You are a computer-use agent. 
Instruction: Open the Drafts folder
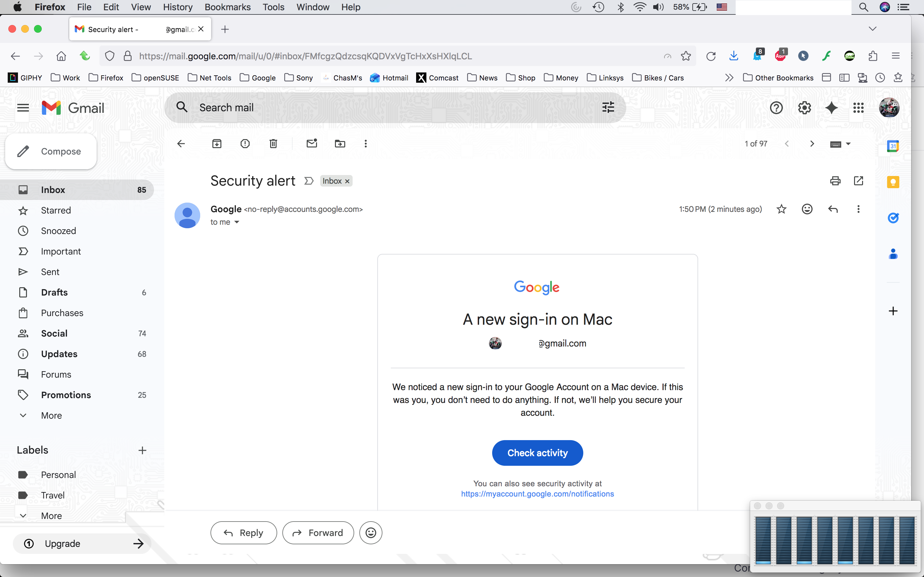[x=54, y=292]
